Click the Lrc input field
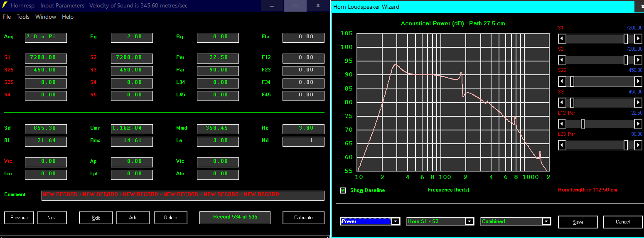The width and height of the screenshot is (644, 238). (x=46, y=174)
